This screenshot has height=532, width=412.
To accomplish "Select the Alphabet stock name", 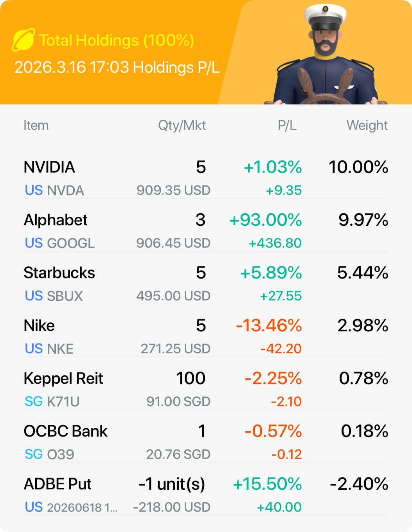I will [56, 220].
